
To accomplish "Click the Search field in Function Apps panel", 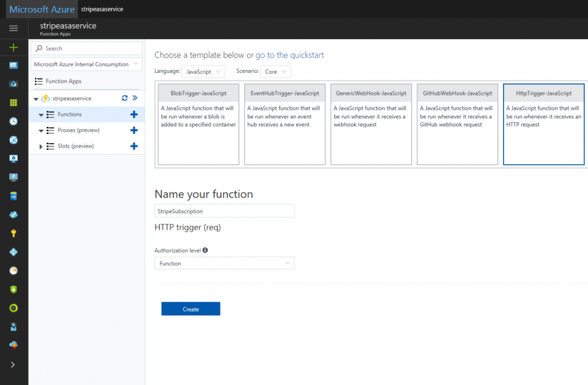I will pos(86,48).
